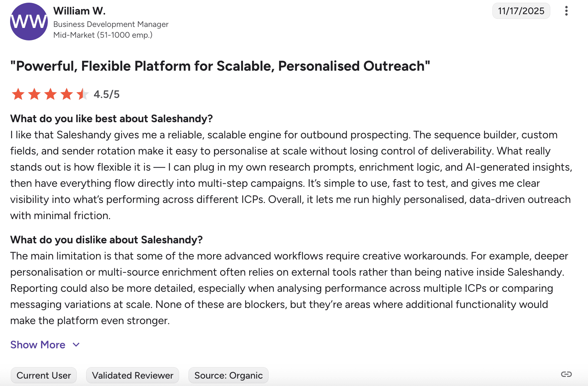Select the Validated Reviewer tag
This screenshot has width=588, height=386.
coord(133,375)
